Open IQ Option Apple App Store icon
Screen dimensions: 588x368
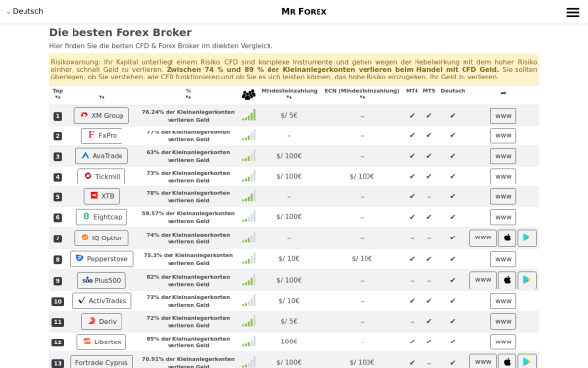(x=507, y=237)
